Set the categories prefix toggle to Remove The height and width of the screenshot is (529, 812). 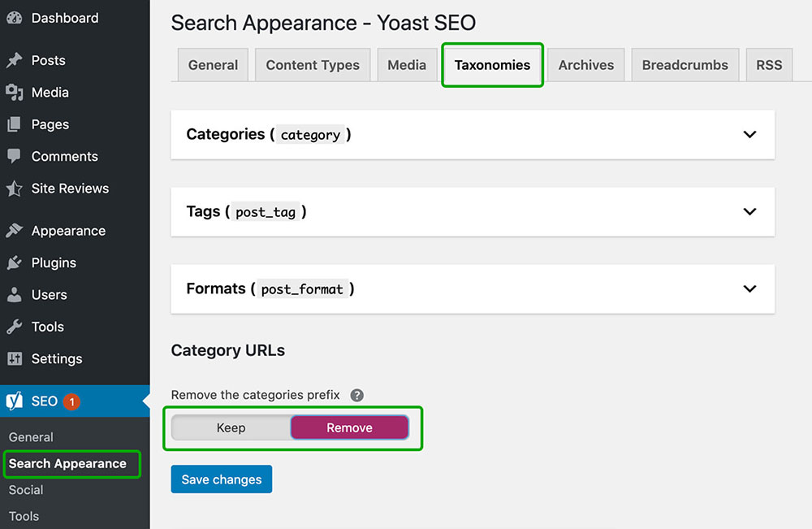tap(349, 427)
